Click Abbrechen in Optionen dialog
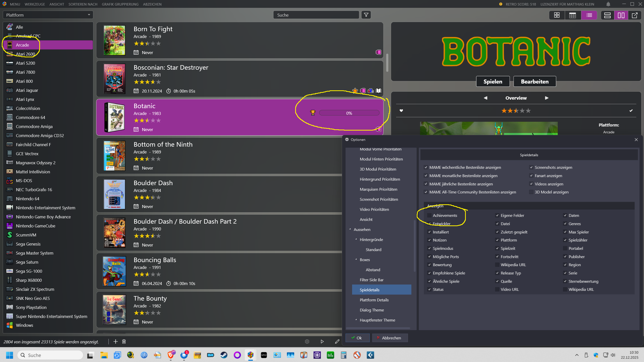The height and width of the screenshot is (362, 644). pos(390,338)
